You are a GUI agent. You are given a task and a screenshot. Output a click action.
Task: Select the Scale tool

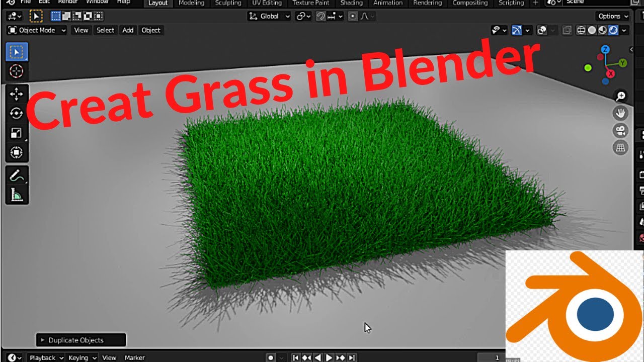point(17,133)
